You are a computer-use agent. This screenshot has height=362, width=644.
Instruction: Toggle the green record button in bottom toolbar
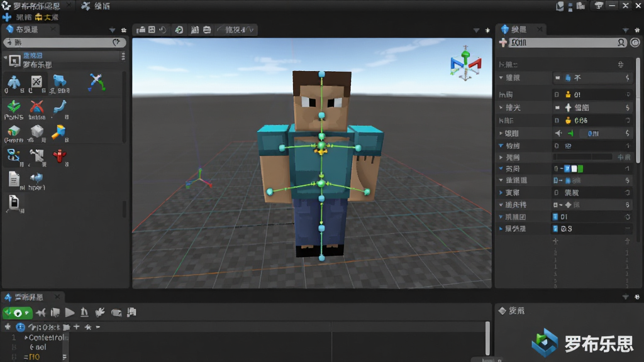tap(17, 313)
